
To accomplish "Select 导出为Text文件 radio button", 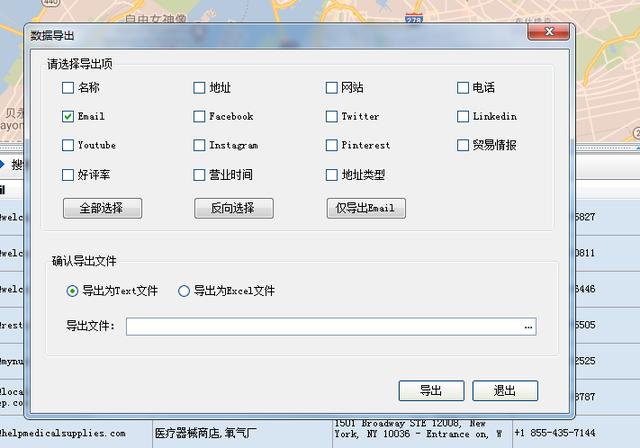I will (72, 291).
